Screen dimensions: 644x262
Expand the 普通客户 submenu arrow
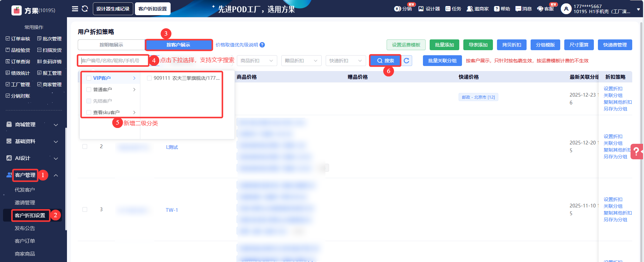coord(134,90)
